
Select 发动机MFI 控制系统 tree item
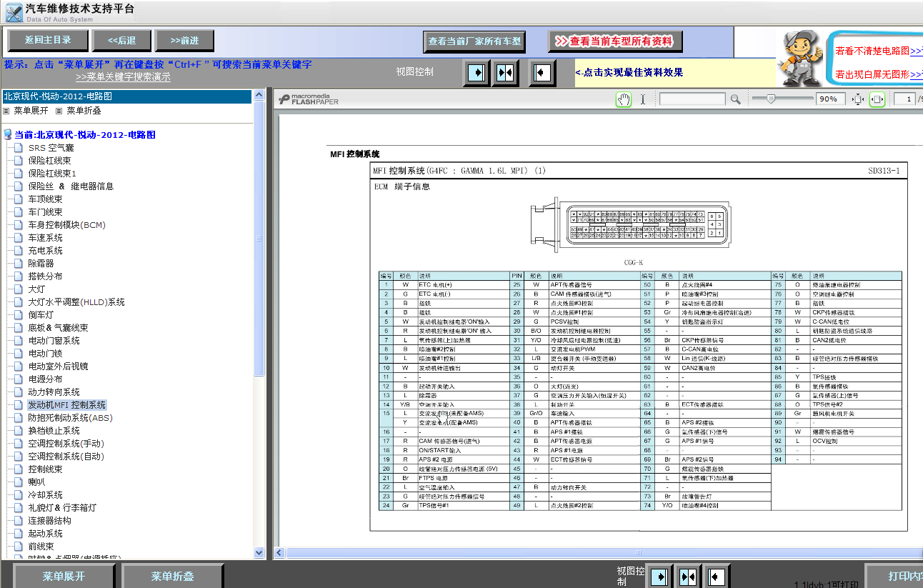[66, 405]
